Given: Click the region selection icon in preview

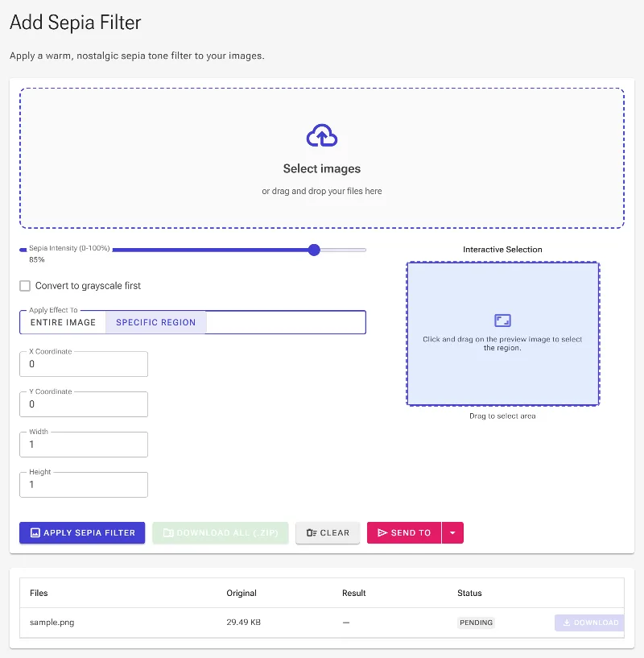Looking at the screenshot, I should pos(502,321).
